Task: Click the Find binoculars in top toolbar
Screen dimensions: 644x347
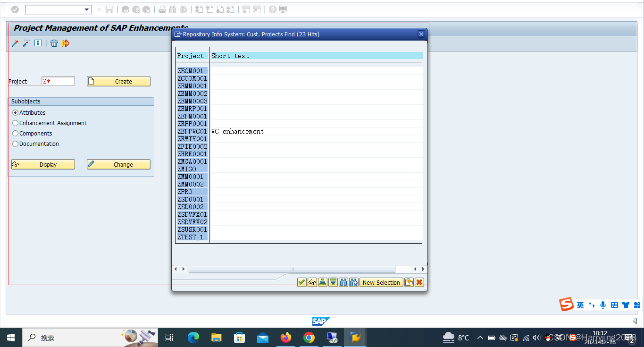Action: (x=173, y=9)
